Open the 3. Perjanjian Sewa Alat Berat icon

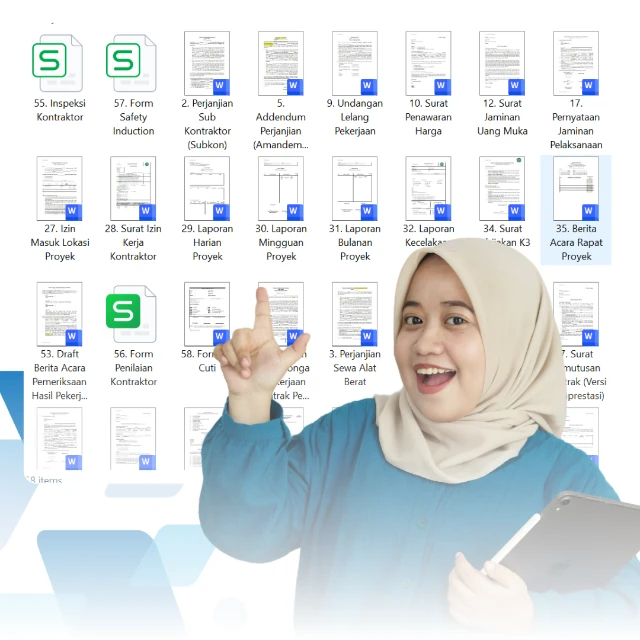pyautogui.click(x=355, y=314)
